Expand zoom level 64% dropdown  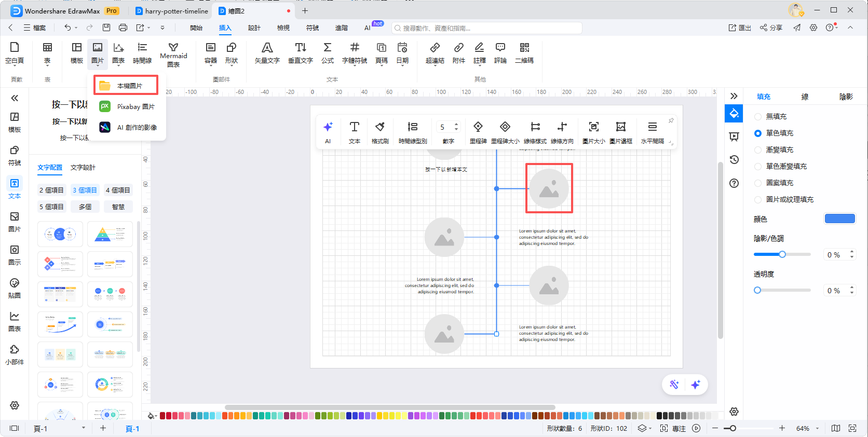tap(817, 428)
